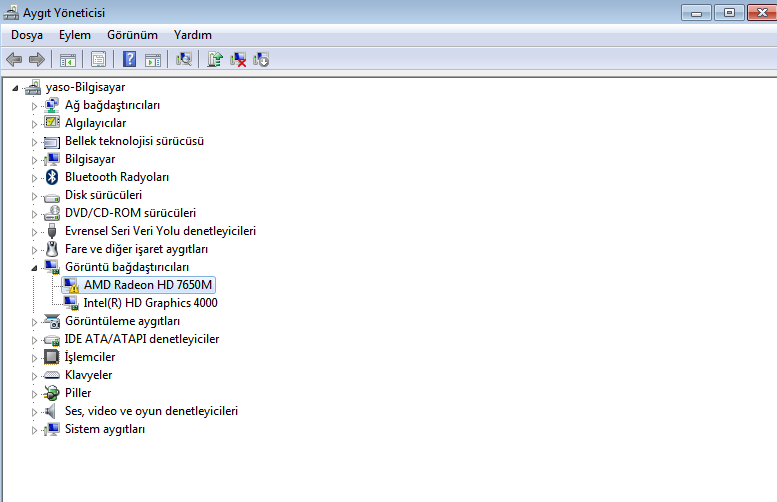Open Properties from the toolbar icon
Screen dimensions: 777x502
coord(98,60)
